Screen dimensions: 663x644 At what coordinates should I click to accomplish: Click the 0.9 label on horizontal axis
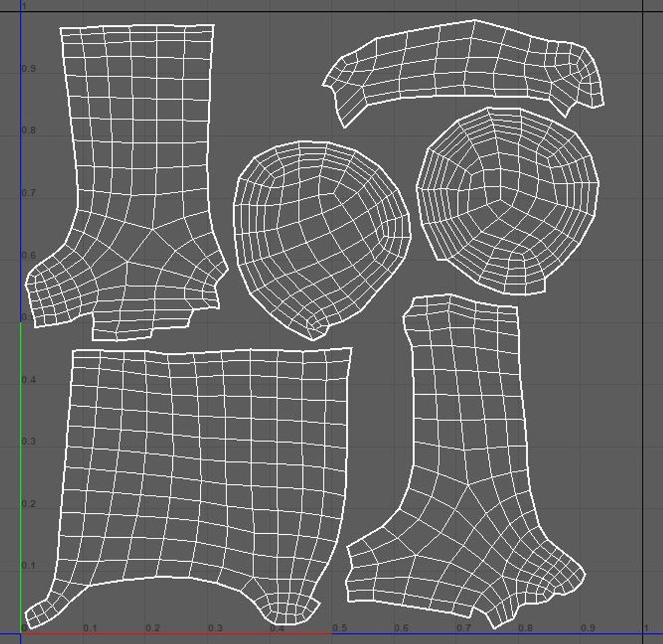coord(588,628)
